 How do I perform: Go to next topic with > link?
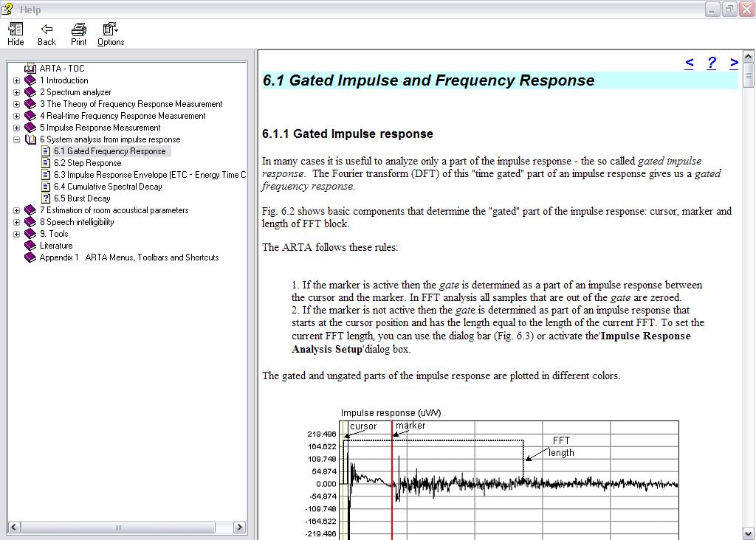(734, 63)
